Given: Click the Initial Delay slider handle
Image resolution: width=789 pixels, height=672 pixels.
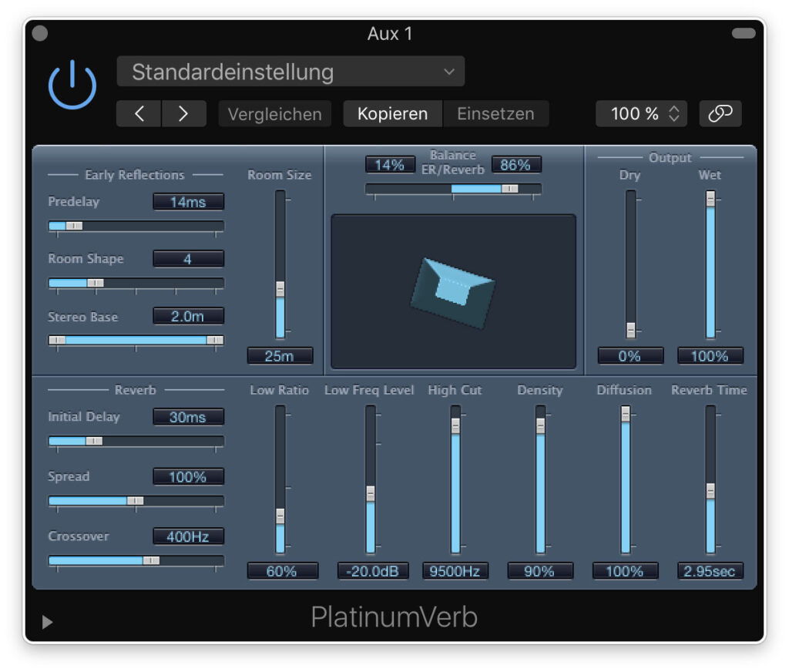Looking at the screenshot, I should [93, 441].
